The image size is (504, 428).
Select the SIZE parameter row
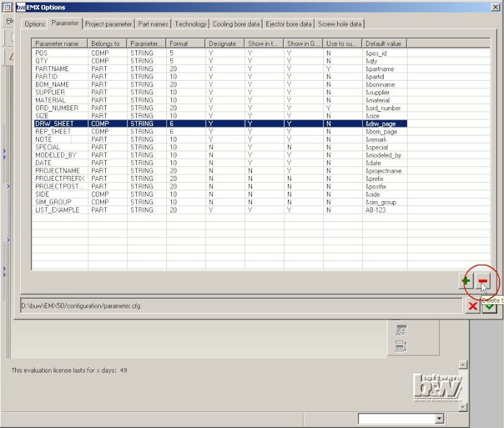(220, 116)
